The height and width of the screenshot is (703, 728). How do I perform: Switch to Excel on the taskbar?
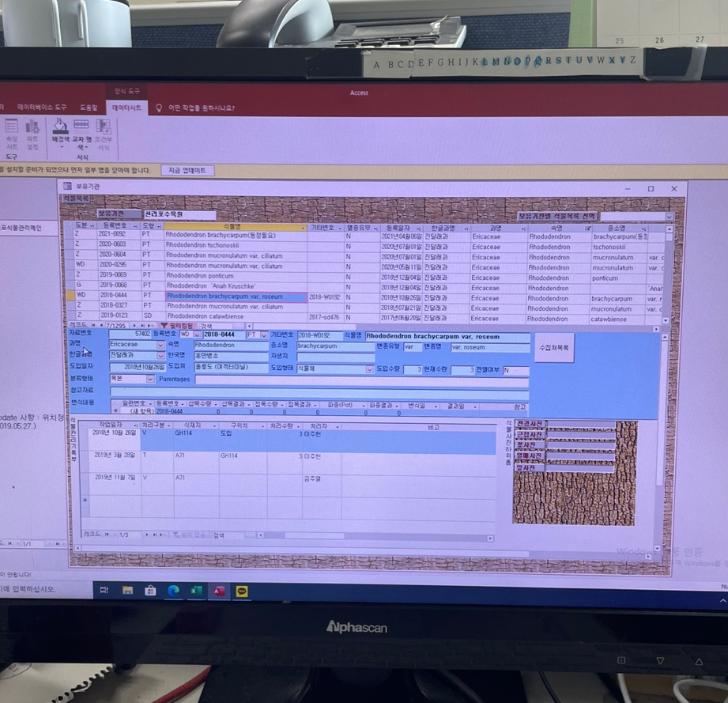196,591
